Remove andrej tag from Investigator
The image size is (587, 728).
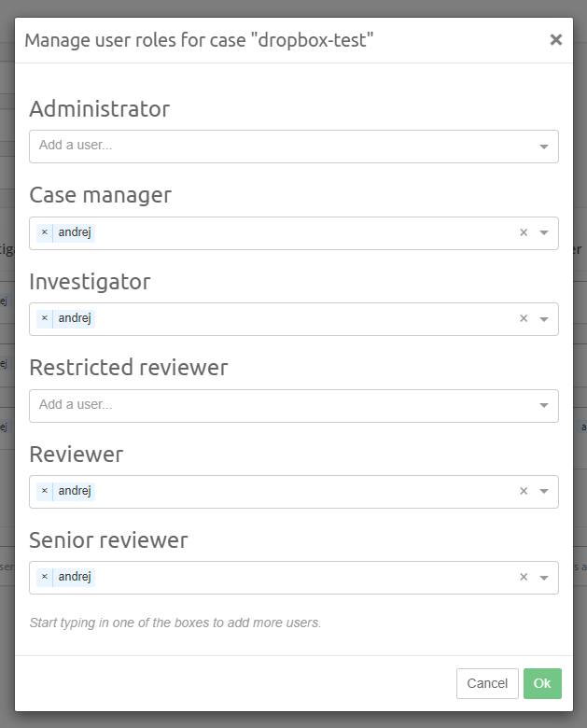tap(44, 318)
